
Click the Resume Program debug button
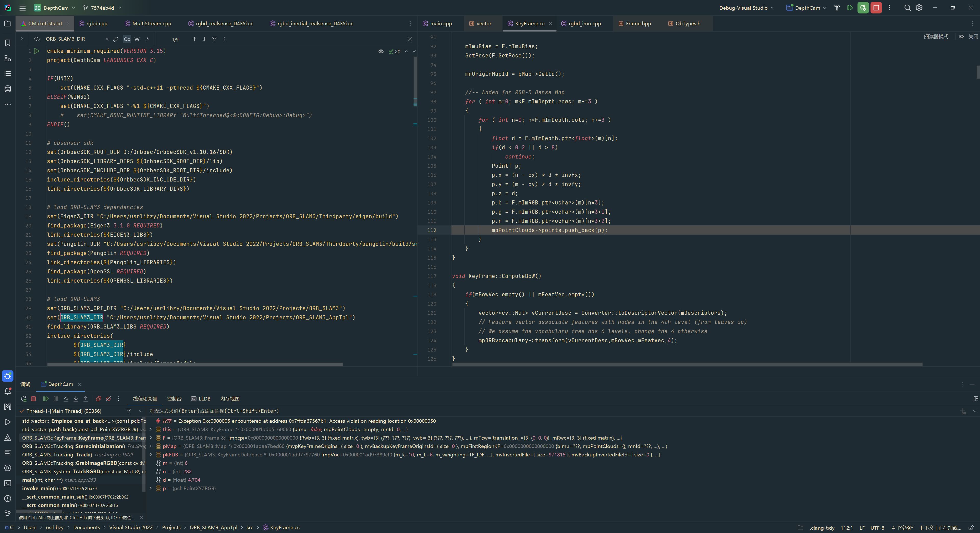click(46, 399)
